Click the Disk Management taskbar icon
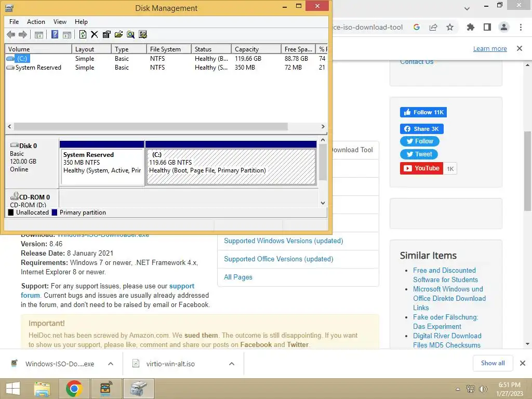The height and width of the screenshot is (399, 532). [x=139, y=389]
